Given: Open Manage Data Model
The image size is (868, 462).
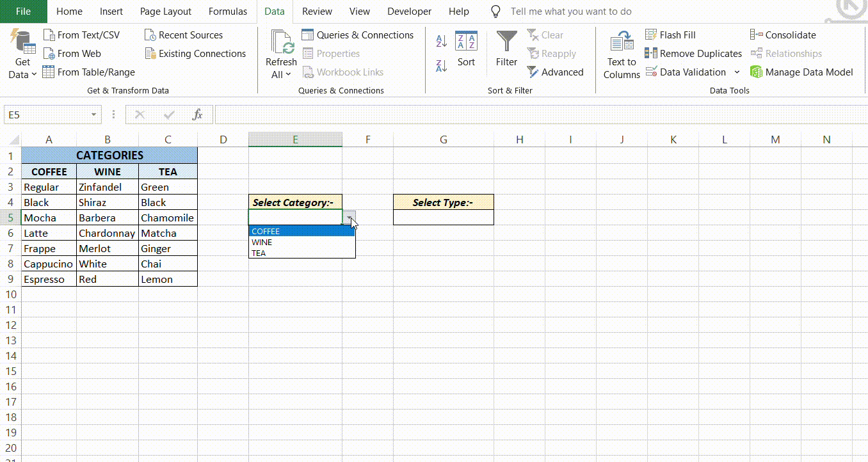Looking at the screenshot, I should (x=802, y=72).
